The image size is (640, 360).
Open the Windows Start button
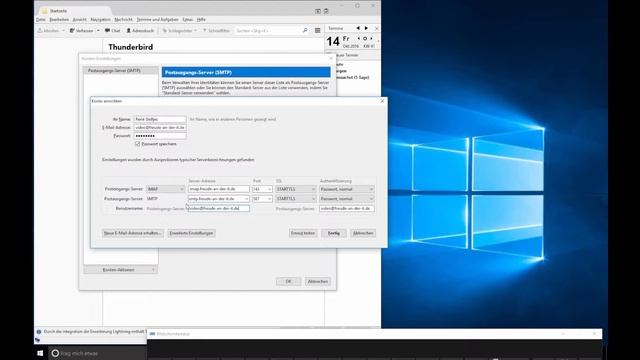tap(40, 353)
